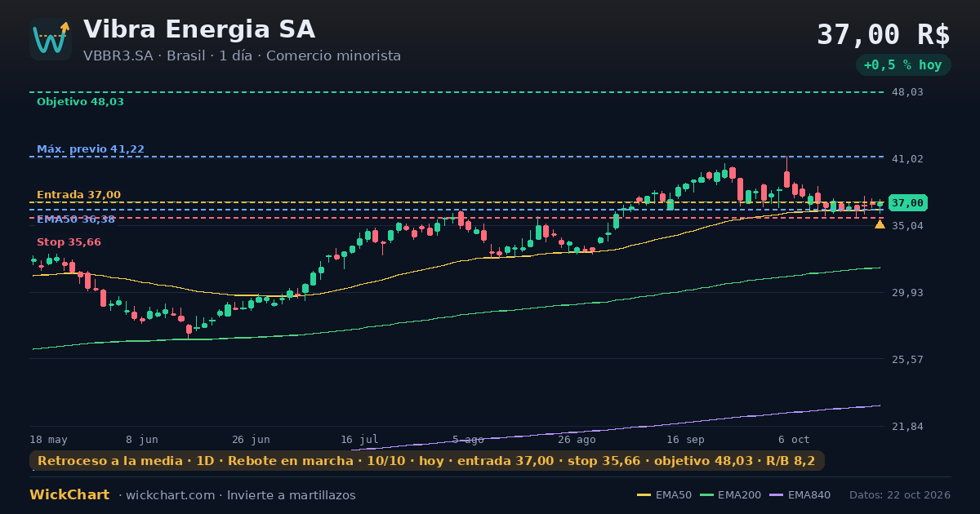Open the wickchart.com link in footer
The height and width of the screenshot is (514, 980).
pyautogui.click(x=169, y=495)
